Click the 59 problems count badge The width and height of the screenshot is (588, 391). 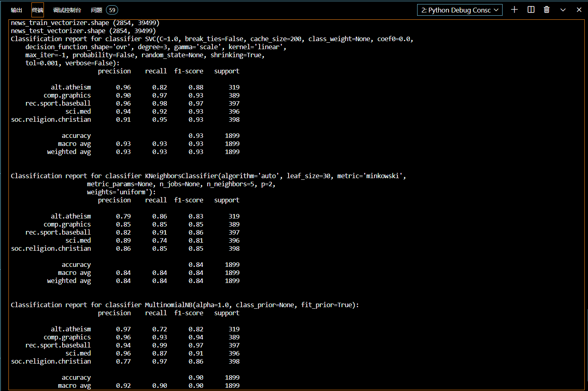pyautogui.click(x=112, y=10)
